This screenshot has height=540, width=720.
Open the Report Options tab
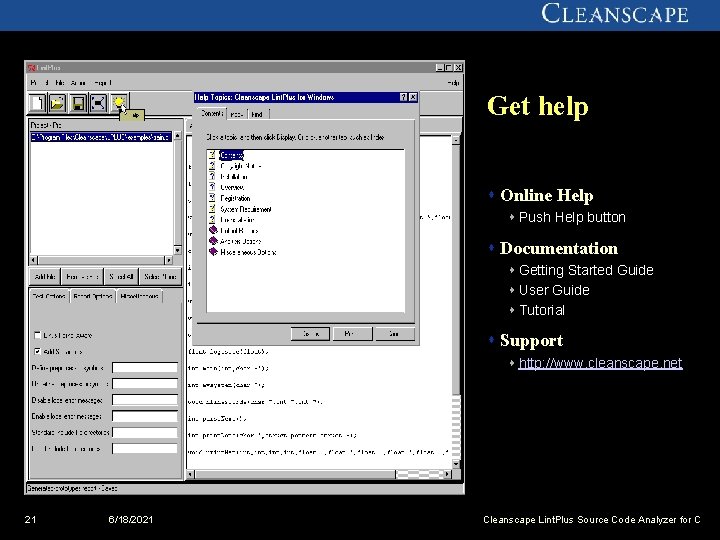click(93, 296)
